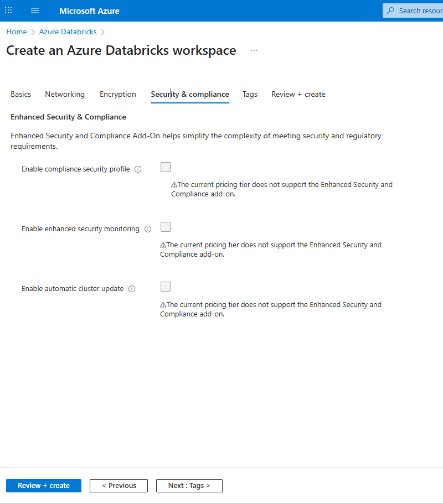Open info tooltip for enhanced security monitoring
443x504 pixels.
(148, 229)
